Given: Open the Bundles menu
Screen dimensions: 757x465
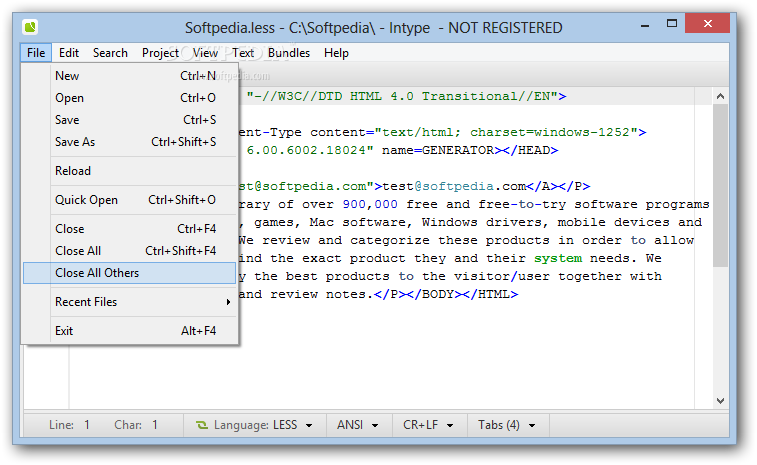Looking at the screenshot, I should (289, 53).
